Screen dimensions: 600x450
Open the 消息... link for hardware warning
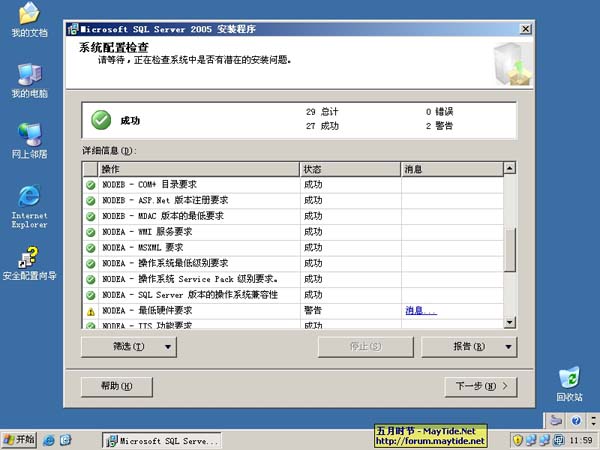coord(420,311)
